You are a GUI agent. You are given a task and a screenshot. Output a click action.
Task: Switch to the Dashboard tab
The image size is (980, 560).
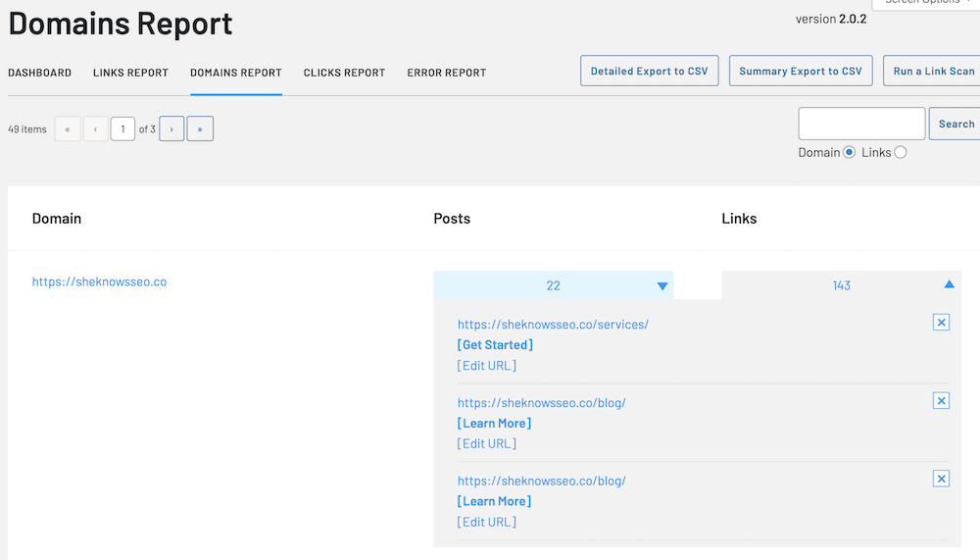pyautogui.click(x=39, y=73)
